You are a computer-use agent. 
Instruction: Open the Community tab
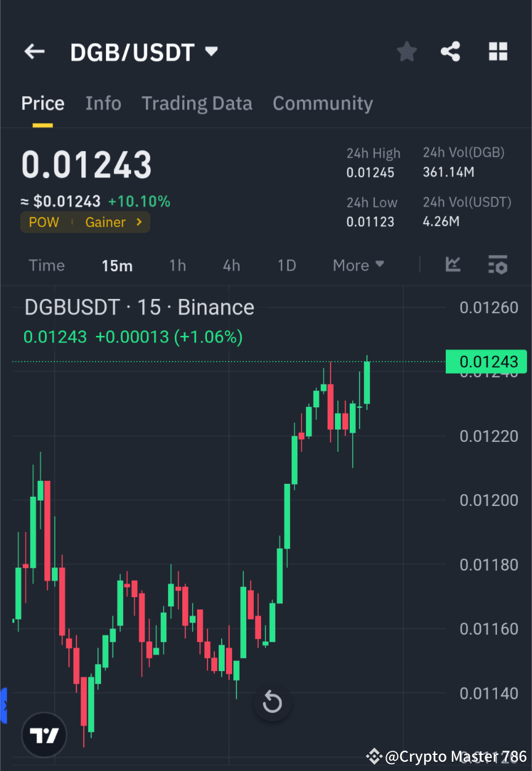click(323, 104)
